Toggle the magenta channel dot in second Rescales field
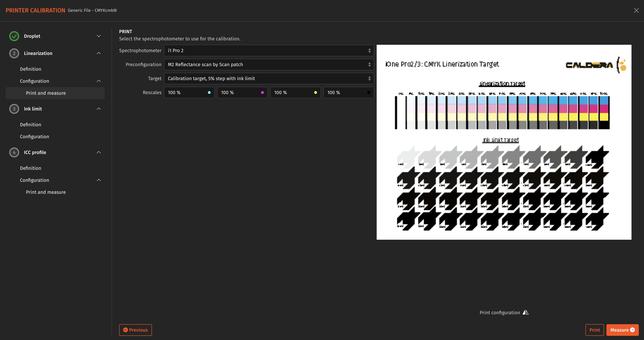 tap(262, 92)
